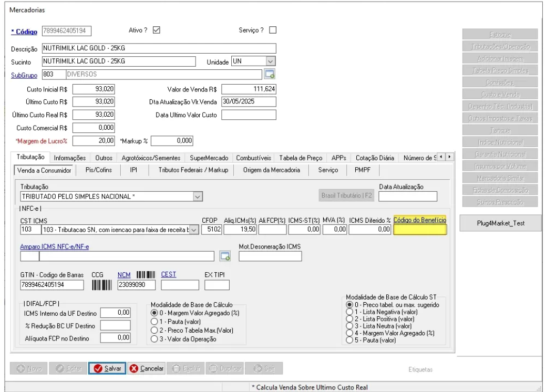546x392 pixels.
Task: Select ST option 5 - Pauta (valor)
Action: click(x=349, y=341)
